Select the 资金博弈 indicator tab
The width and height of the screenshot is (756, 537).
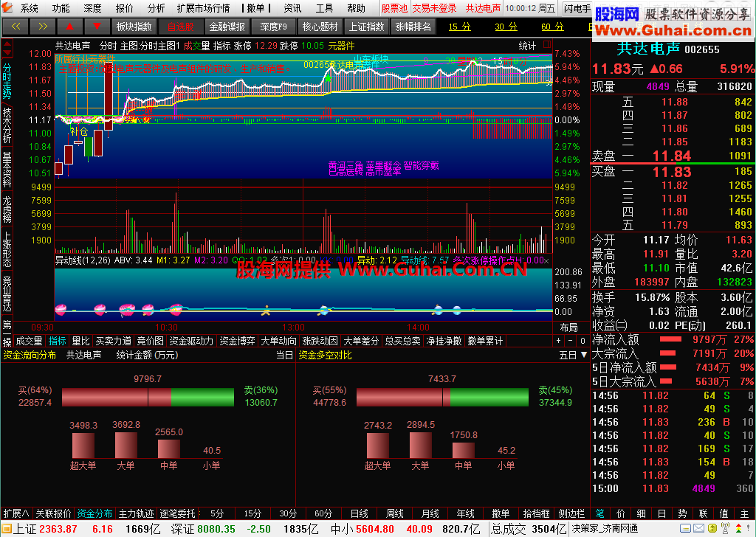click(x=237, y=341)
